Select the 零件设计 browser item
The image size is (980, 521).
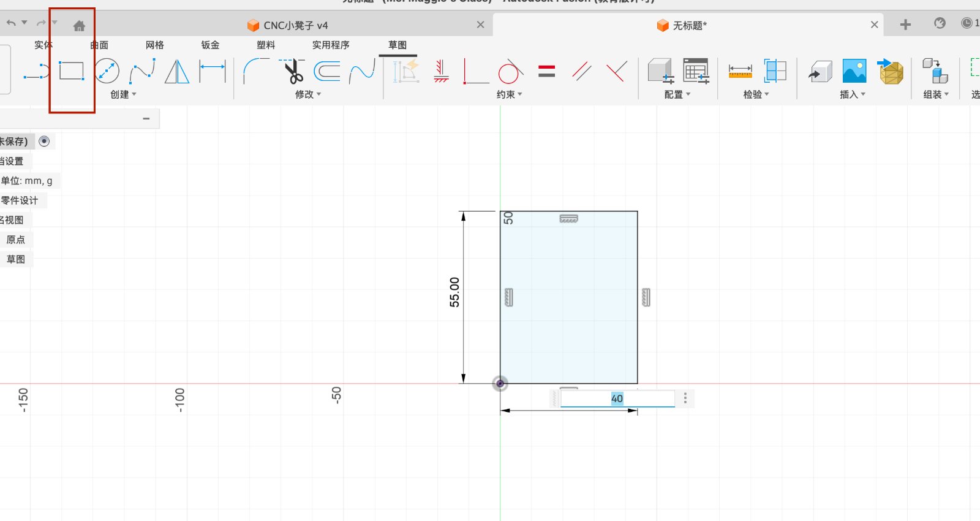[20, 200]
